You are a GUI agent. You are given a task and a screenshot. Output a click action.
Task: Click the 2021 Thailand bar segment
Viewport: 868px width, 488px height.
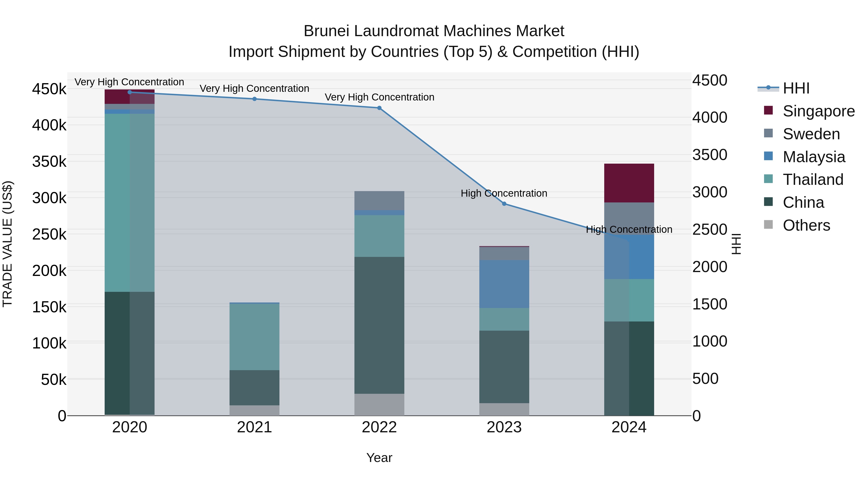[254, 337]
